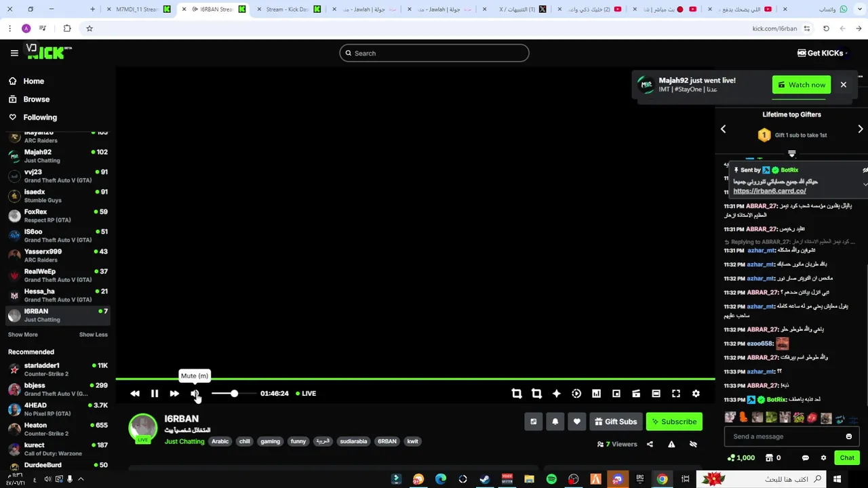
Task: Open Hessa_ha channel in sidebar
Action: point(58,295)
